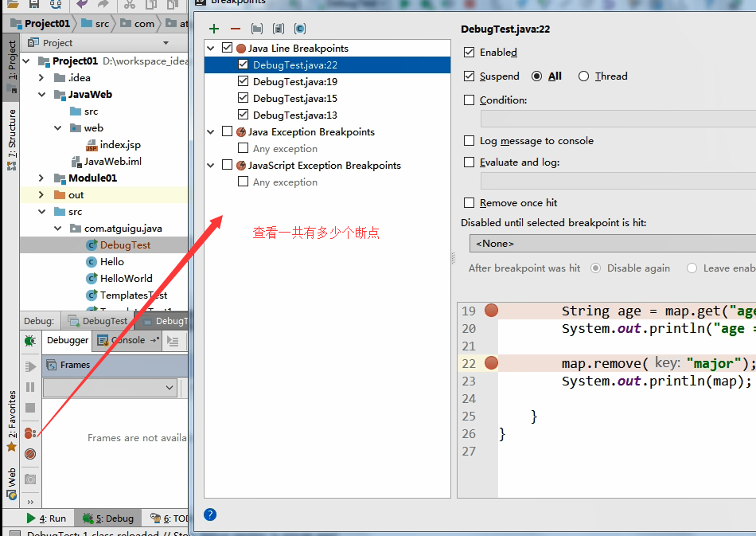Click the Group by Package icon
This screenshot has width=756, height=536.
[257, 29]
